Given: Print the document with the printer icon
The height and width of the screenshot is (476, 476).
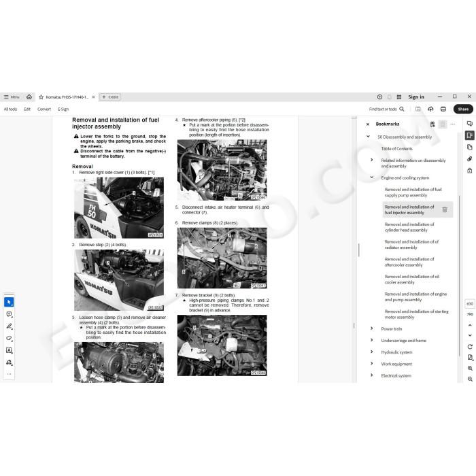Looking at the screenshot, I should [x=443, y=109].
